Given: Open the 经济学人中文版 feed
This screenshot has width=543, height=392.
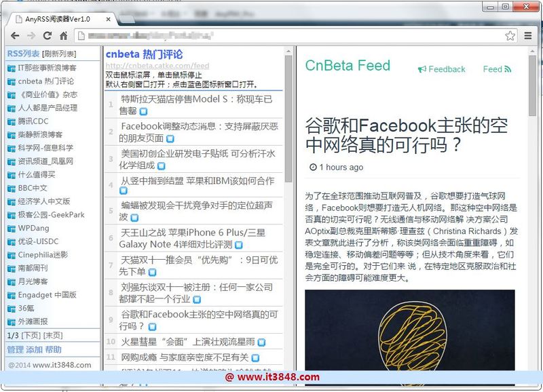Looking at the screenshot, I should pos(44,201).
